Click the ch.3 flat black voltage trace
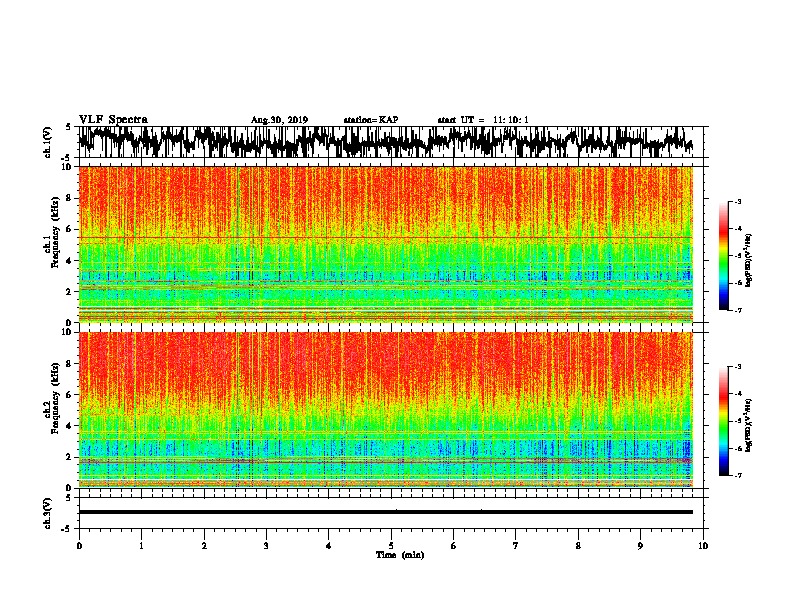Screen dimensions: 792x612 [386, 512]
